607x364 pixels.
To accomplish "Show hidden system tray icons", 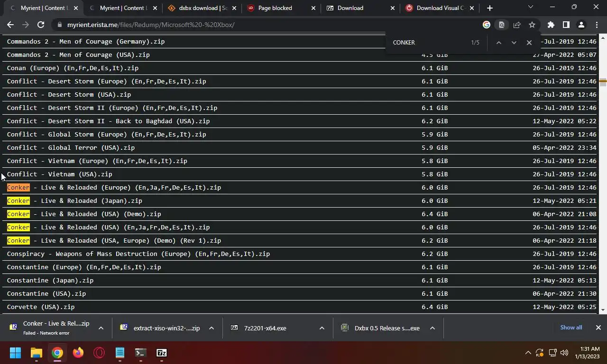I will click(528, 353).
